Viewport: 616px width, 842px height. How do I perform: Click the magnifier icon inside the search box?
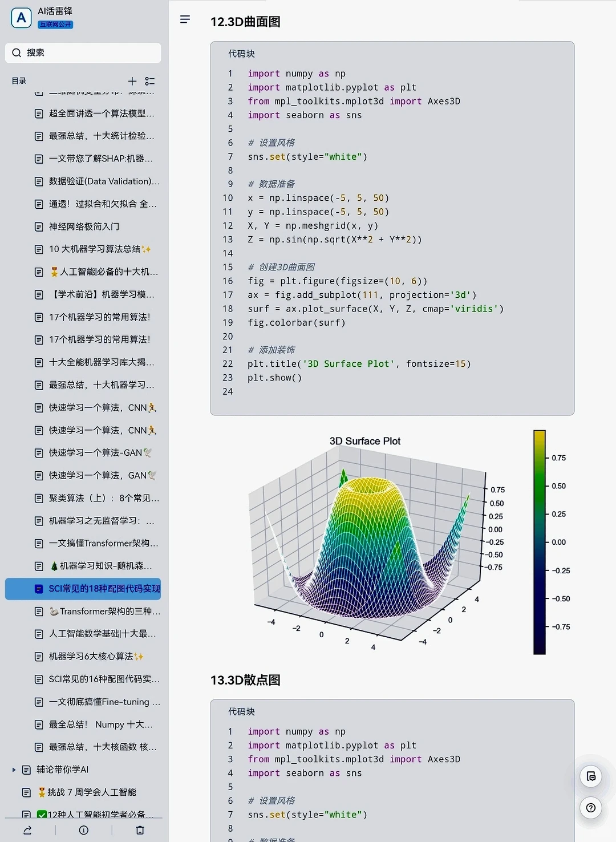(17, 52)
